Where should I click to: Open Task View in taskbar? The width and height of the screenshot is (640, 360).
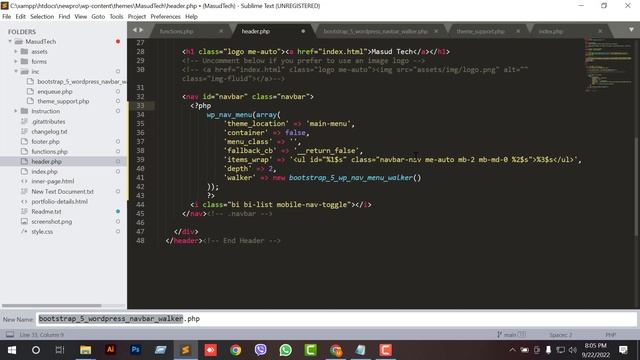coord(60,350)
